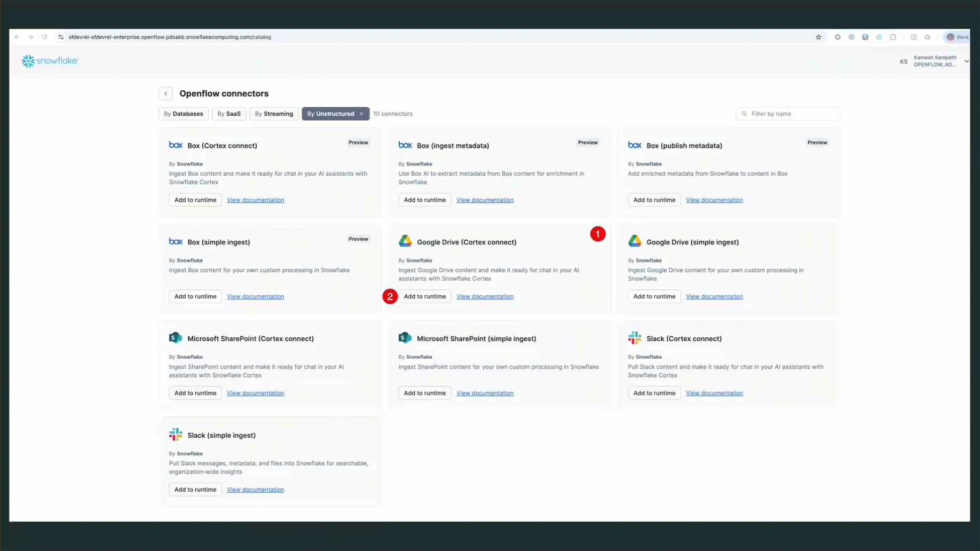
Task: Toggle the By SaaS filter
Action: point(229,114)
